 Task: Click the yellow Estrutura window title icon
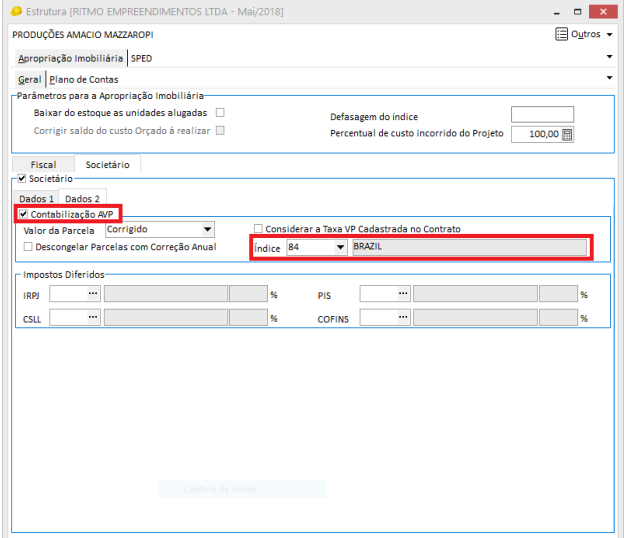(16, 11)
